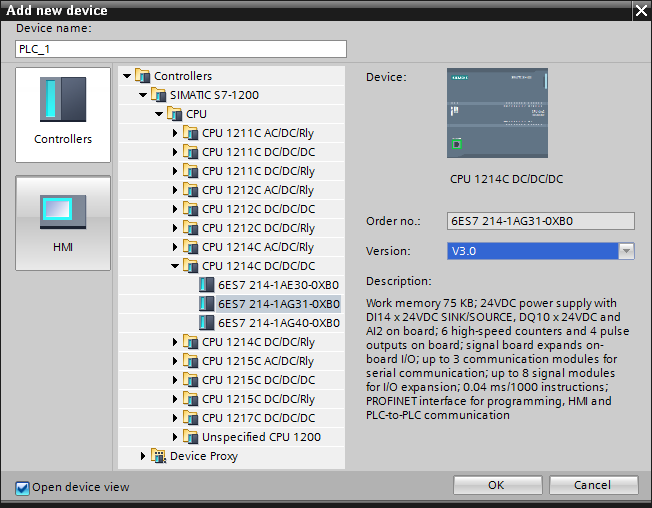The height and width of the screenshot is (508, 652).
Task: Select the CPU 1215C DC/DC/DC label
Action: [259, 380]
